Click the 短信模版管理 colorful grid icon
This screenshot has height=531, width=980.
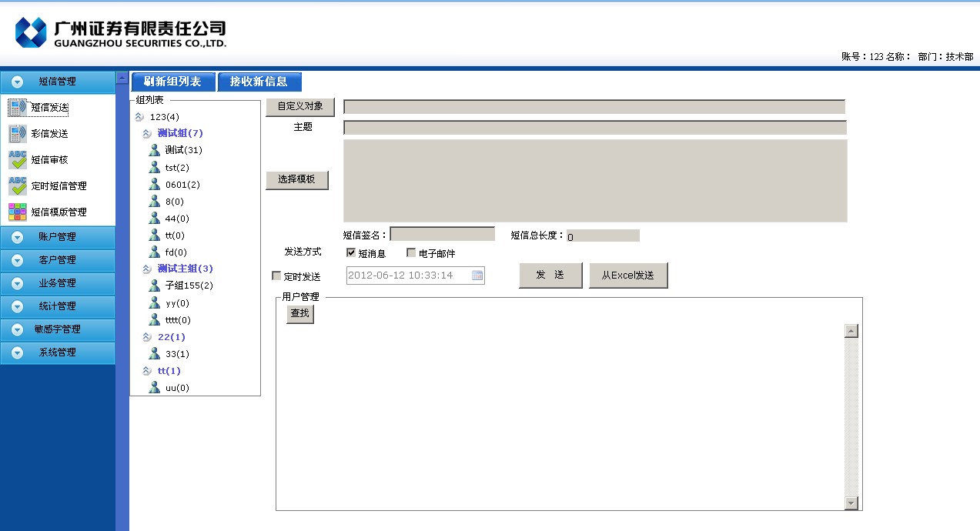[x=18, y=212]
